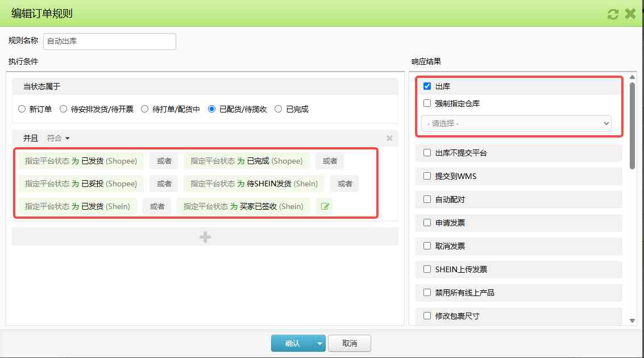Choose the 待打单/配货中 status radio
This screenshot has height=358, width=644.
[x=145, y=109]
